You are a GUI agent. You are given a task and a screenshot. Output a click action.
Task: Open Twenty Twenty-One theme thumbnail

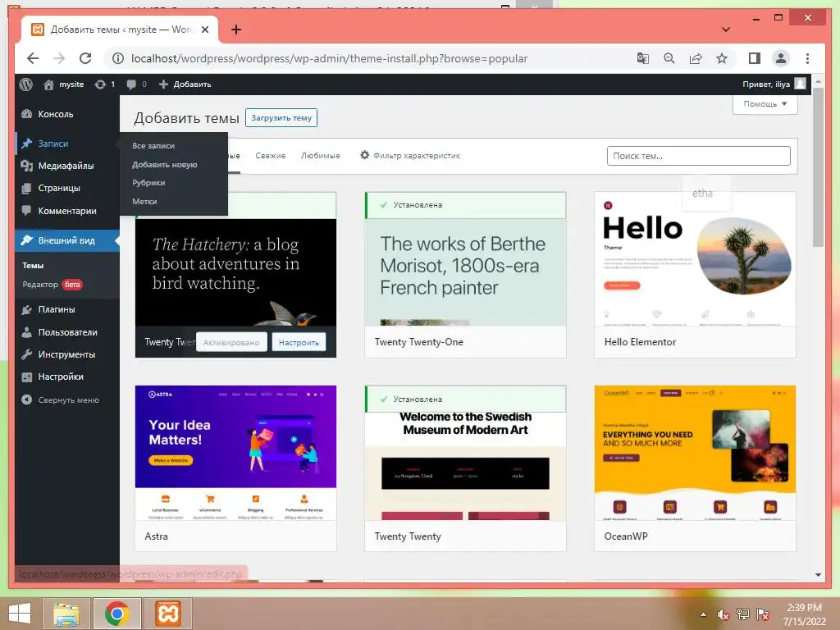(x=465, y=272)
